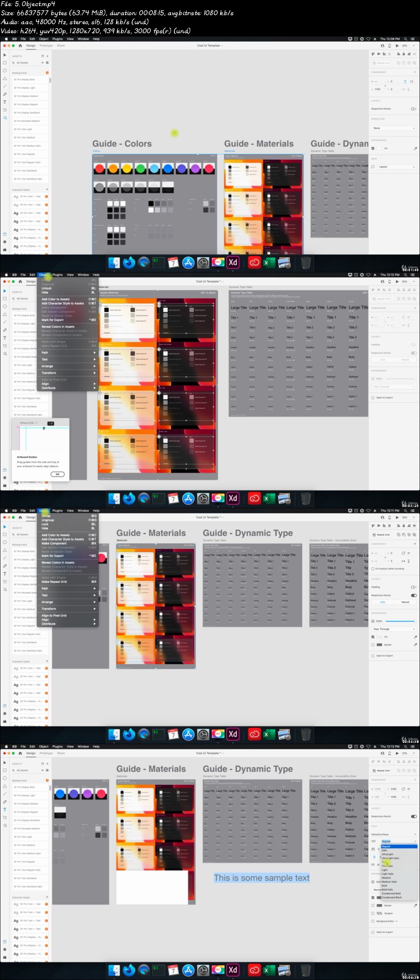Check Mark for Export in the 12:10 PM panel

[x=373, y=397]
